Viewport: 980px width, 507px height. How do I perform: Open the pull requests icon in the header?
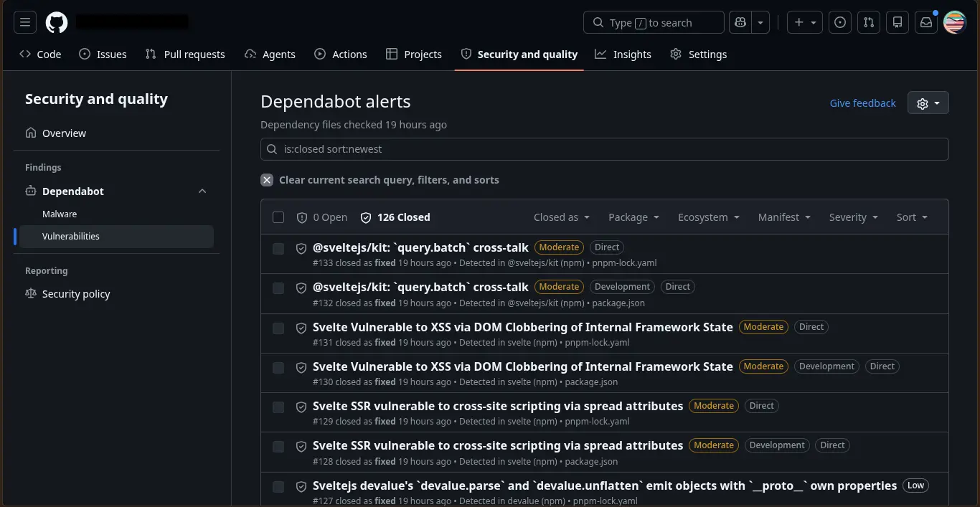(x=869, y=22)
